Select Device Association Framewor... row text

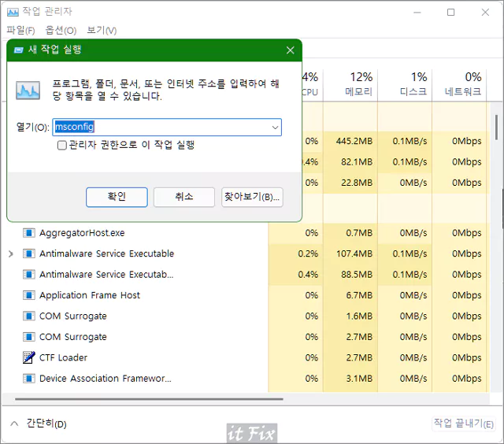coord(106,378)
